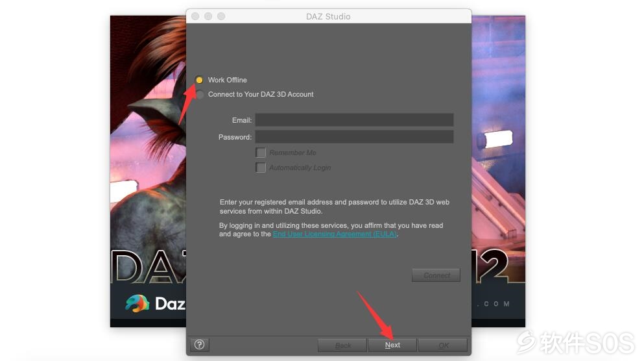Minimize the DAZ Studio dialog window

pos(208,16)
